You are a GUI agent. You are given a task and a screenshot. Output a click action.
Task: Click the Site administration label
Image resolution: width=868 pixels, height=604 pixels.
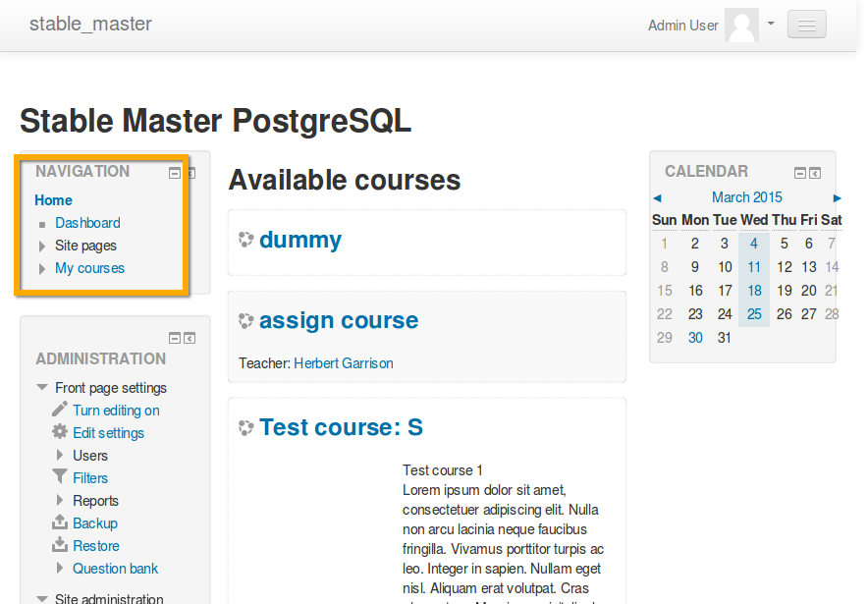click(109, 598)
